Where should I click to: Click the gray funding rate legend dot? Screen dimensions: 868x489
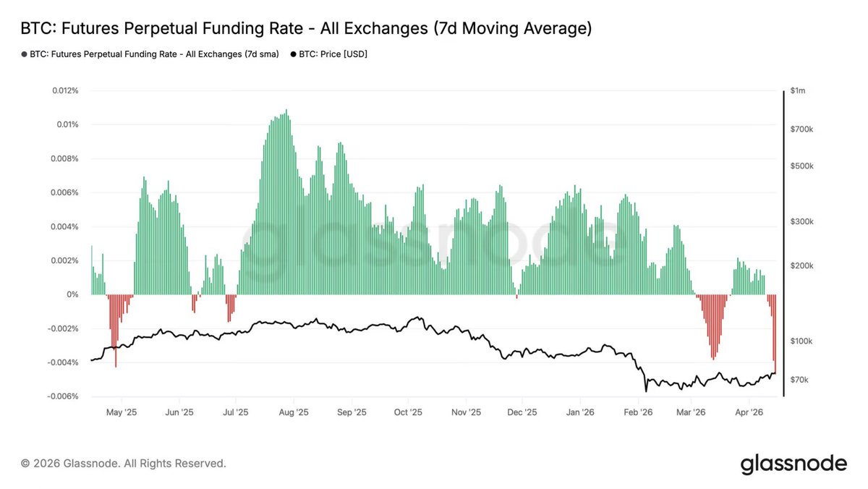coord(24,54)
